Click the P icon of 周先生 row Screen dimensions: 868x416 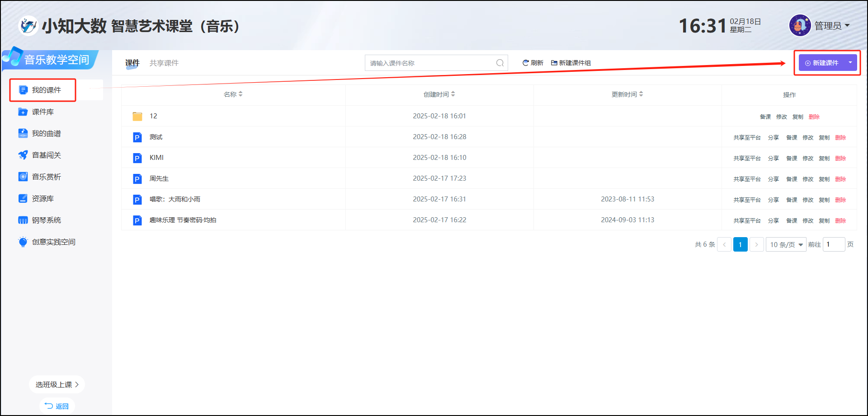pyautogui.click(x=137, y=179)
